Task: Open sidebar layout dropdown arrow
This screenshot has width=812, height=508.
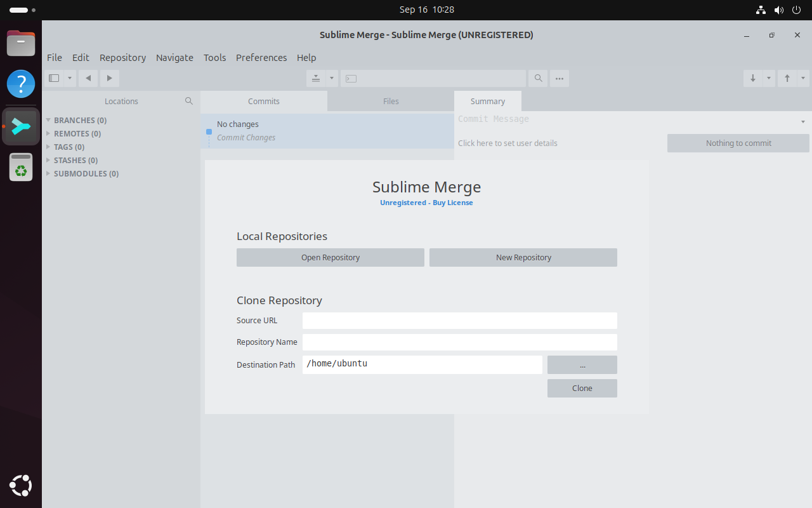Action: tap(70, 78)
